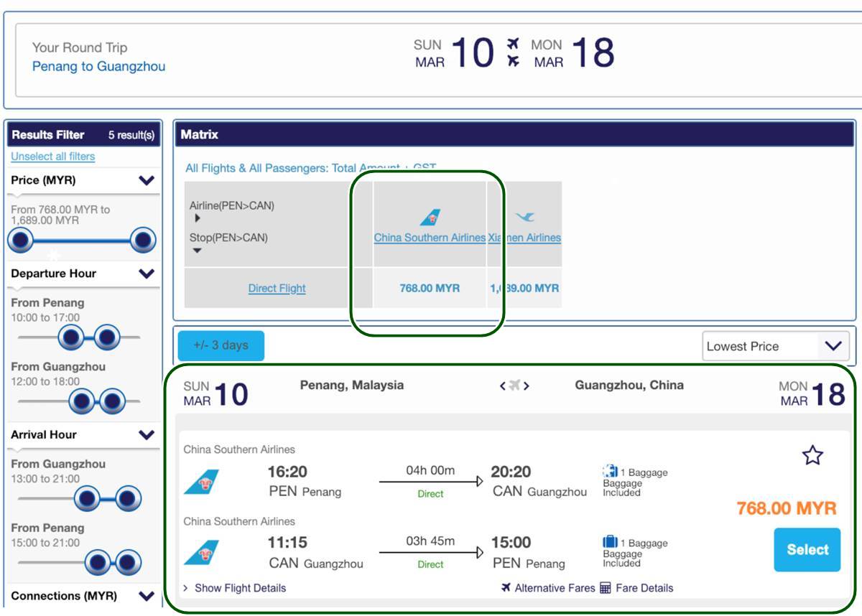The width and height of the screenshot is (862, 616).
Task: Click Xiamen Airlines link in the matrix
Action: pyautogui.click(x=524, y=238)
